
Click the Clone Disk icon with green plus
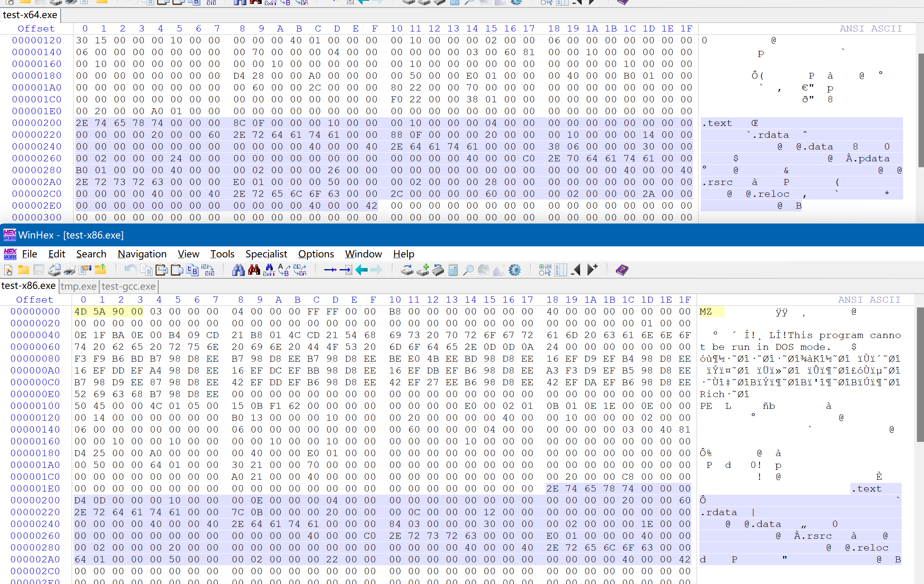[x=423, y=270]
